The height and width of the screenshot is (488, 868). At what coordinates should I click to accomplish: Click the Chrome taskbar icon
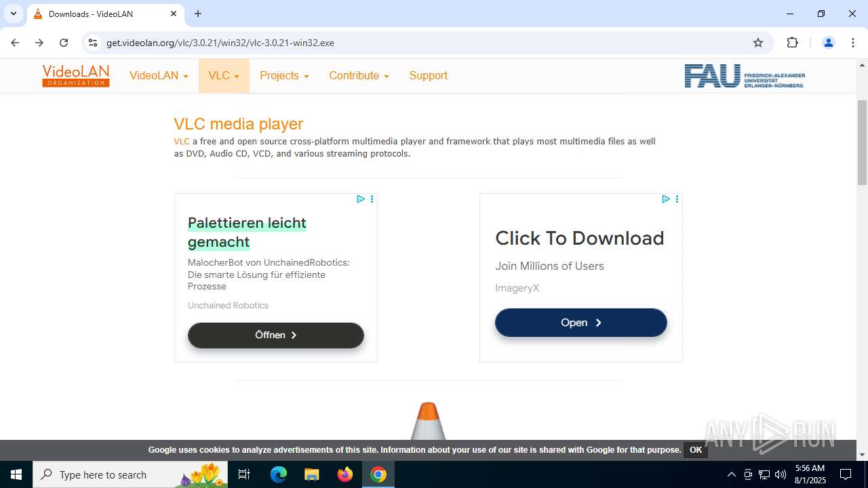pos(378,474)
